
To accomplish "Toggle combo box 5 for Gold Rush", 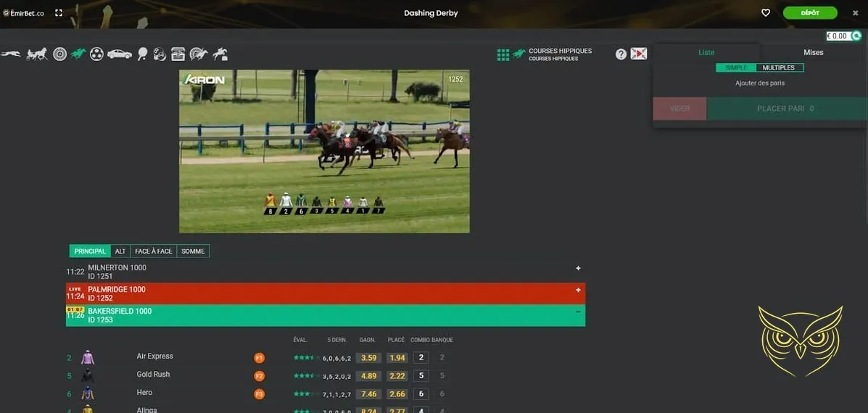I will [x=421, y=376].
